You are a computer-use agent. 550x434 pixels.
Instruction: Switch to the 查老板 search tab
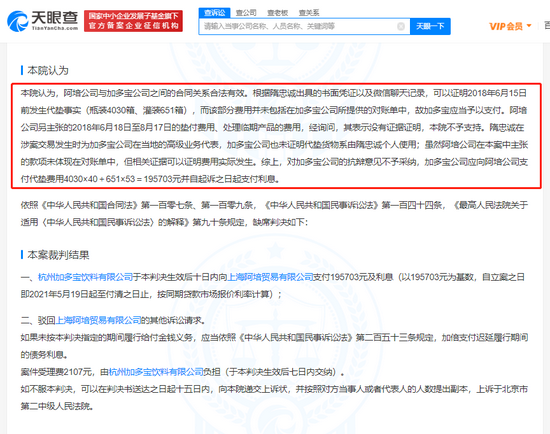click(x=277, y=13)
